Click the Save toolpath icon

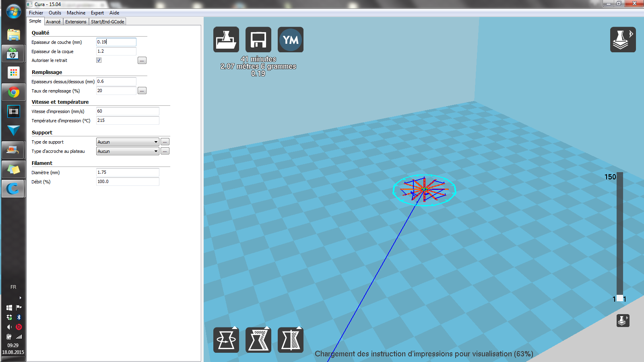click(x=258, y=39)
